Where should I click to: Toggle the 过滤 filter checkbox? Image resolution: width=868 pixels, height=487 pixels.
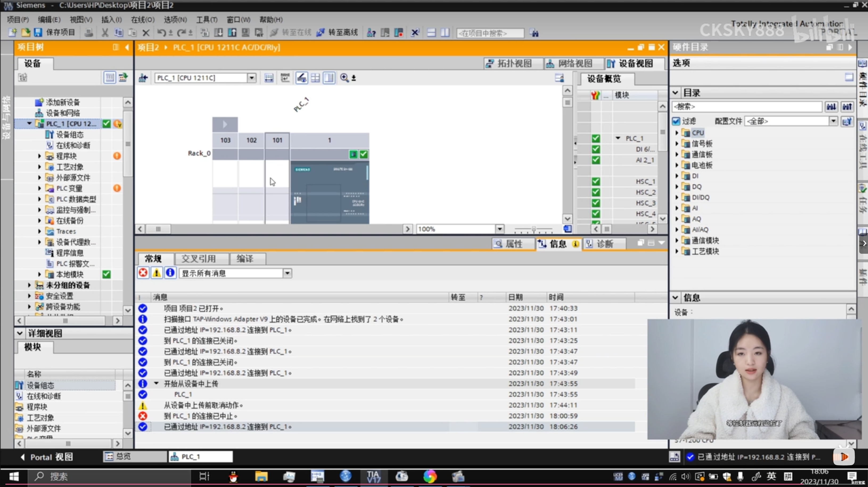click(x=676, y=121)
